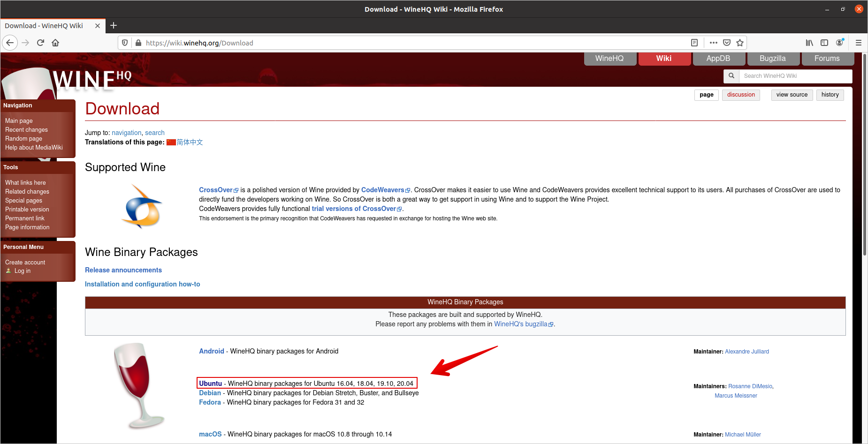Select the page tab

point(707,95)
